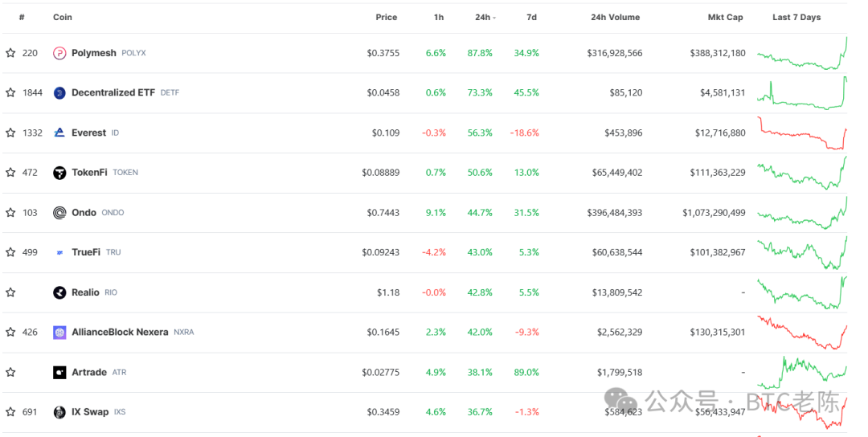Click the Everest coin logo icon
The image size is (868, 437).
point(59,133)
